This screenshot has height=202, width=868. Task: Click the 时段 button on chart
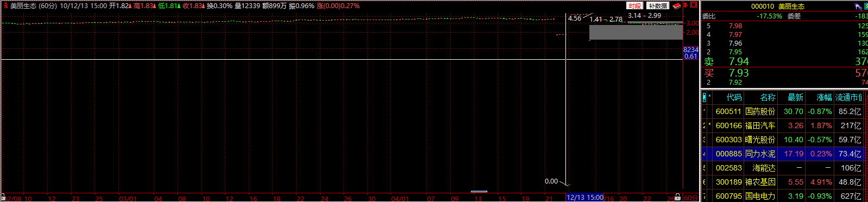pyautogui.click(x=634, y=5)
